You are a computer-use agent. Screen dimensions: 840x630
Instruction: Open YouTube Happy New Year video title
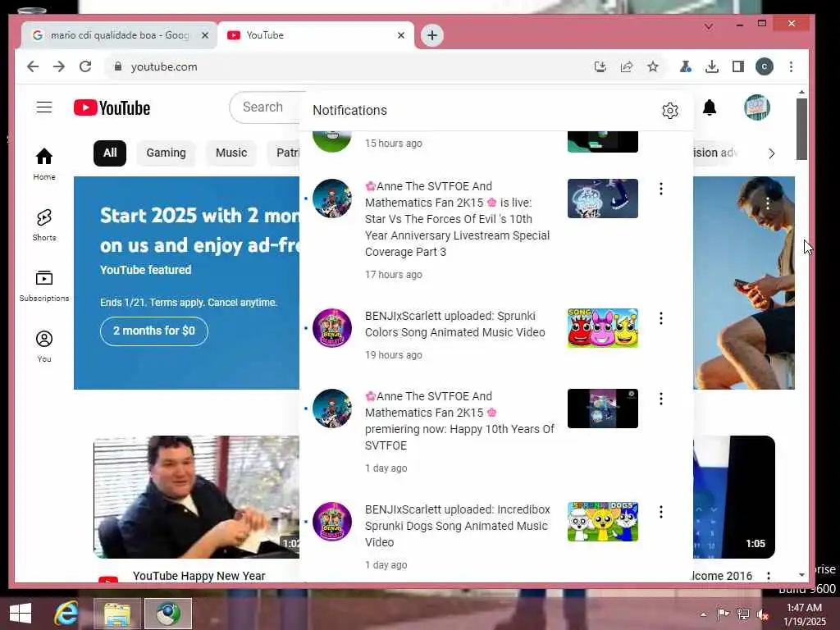(199, 576)
